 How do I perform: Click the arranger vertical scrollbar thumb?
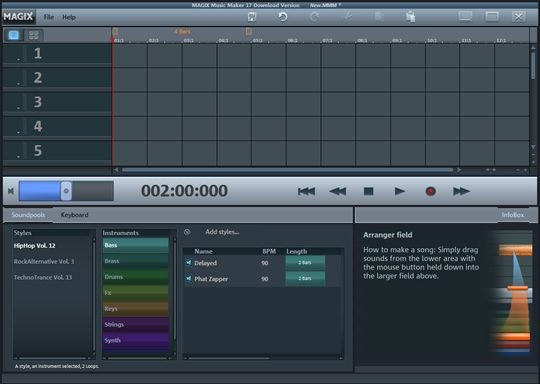point(533,65)
